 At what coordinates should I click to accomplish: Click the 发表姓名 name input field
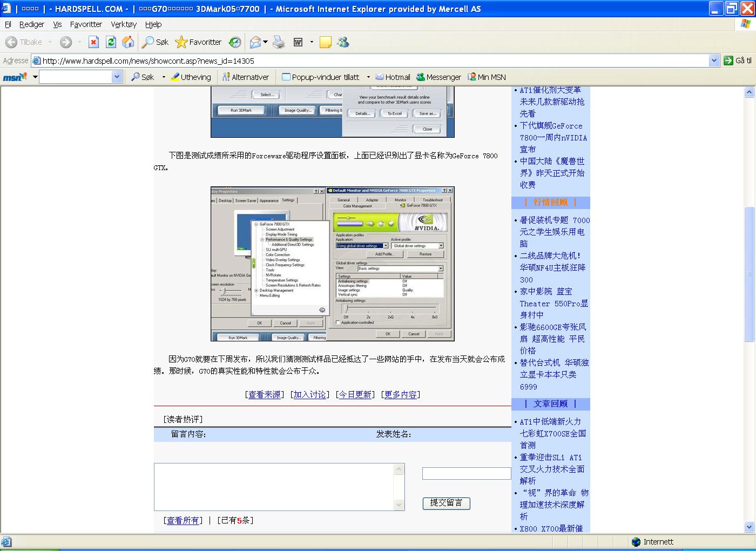click(467, 474)
